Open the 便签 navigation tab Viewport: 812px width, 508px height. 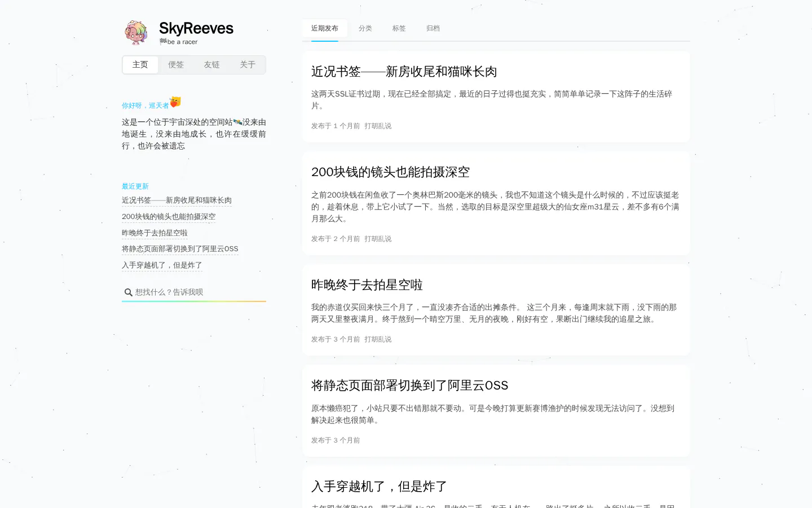pos(176,65)
